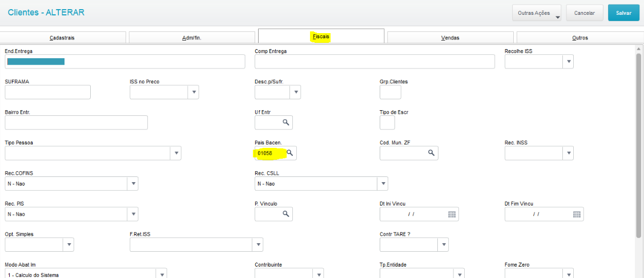Switch to Adm/fin. tab
This screenshot has height=278, width=644.
point(192,37)
